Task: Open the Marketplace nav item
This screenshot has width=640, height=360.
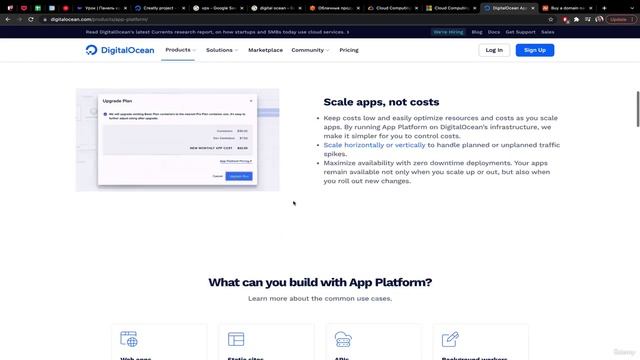Action: point(265,50)
